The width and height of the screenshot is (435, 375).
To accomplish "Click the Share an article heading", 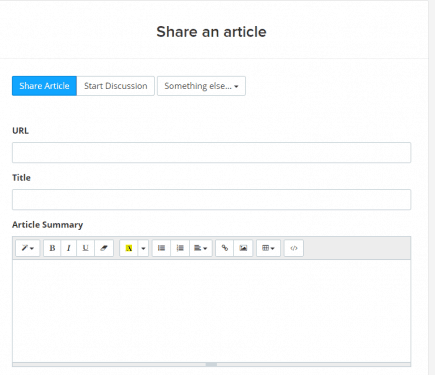I will point(211,32).
